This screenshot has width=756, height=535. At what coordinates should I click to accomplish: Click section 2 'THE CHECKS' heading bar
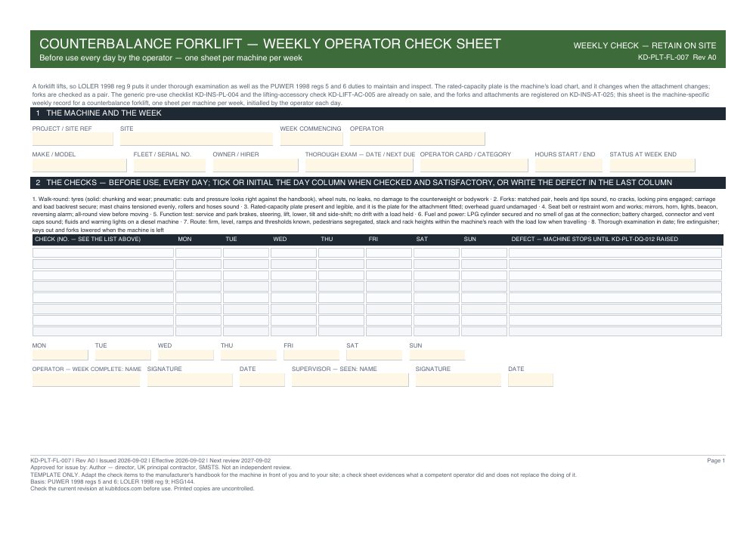(x=378, y=183)
